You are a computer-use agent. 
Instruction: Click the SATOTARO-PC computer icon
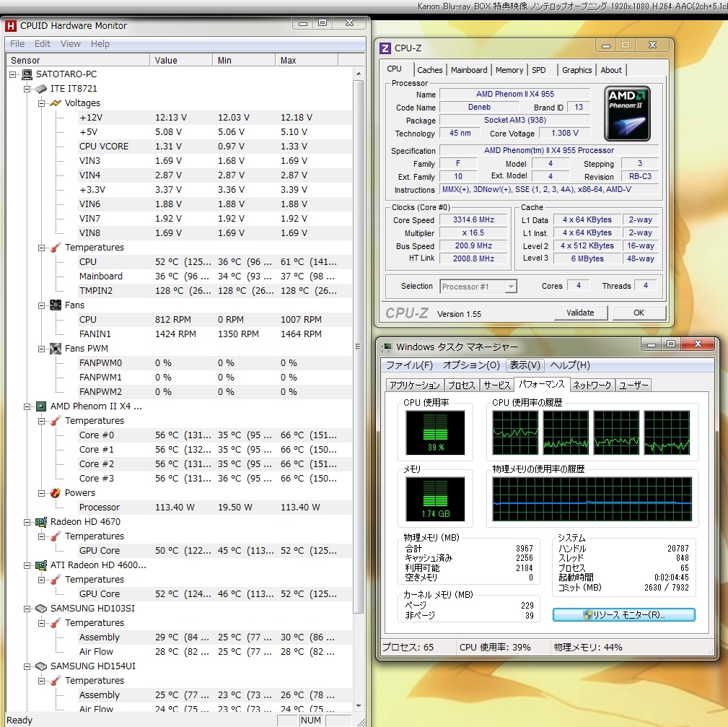click(27, 74)
